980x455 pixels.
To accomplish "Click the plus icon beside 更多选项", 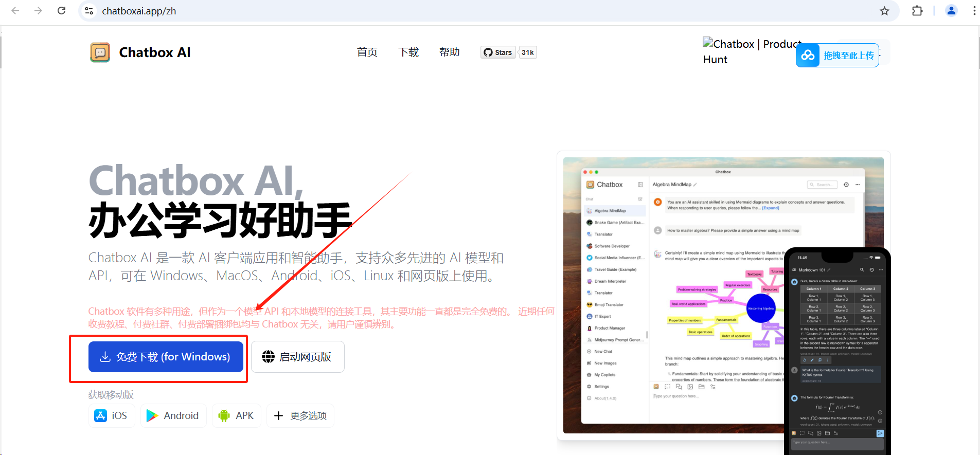I will (278, 416).
